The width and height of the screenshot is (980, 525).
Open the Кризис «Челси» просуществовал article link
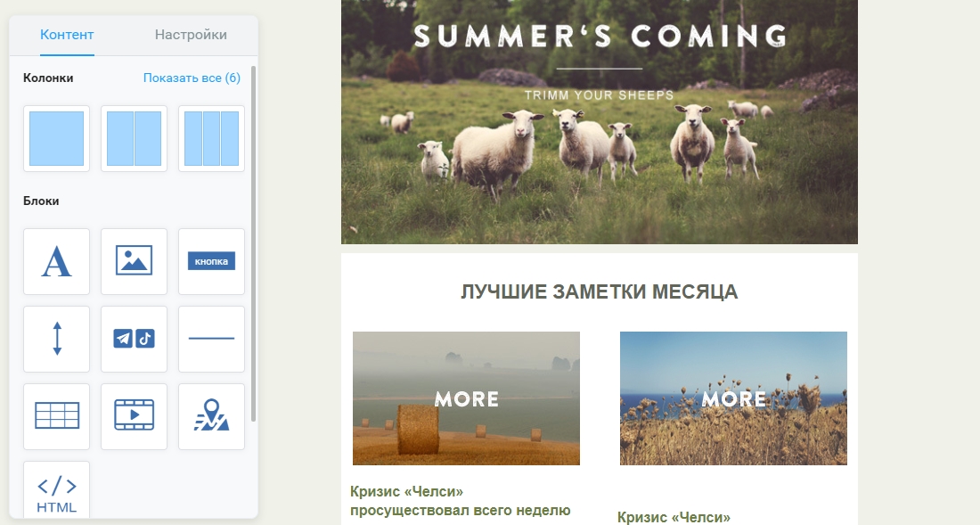460,501
